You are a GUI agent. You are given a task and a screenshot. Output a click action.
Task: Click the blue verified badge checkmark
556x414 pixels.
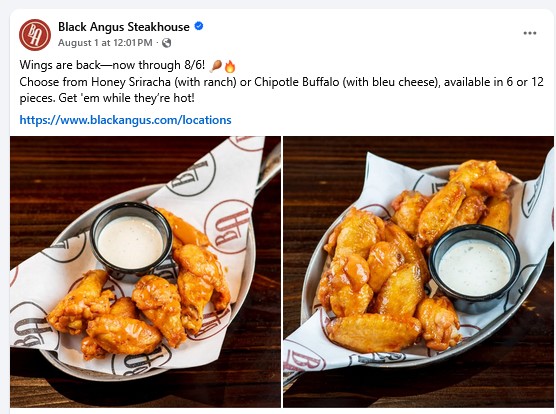199,26
